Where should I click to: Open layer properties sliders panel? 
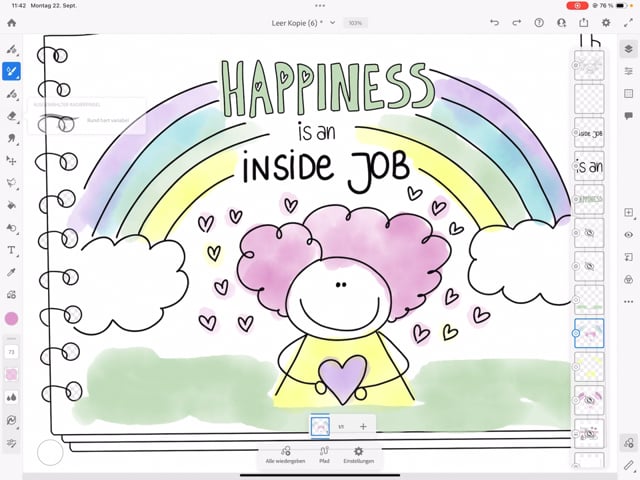(629, 71)
